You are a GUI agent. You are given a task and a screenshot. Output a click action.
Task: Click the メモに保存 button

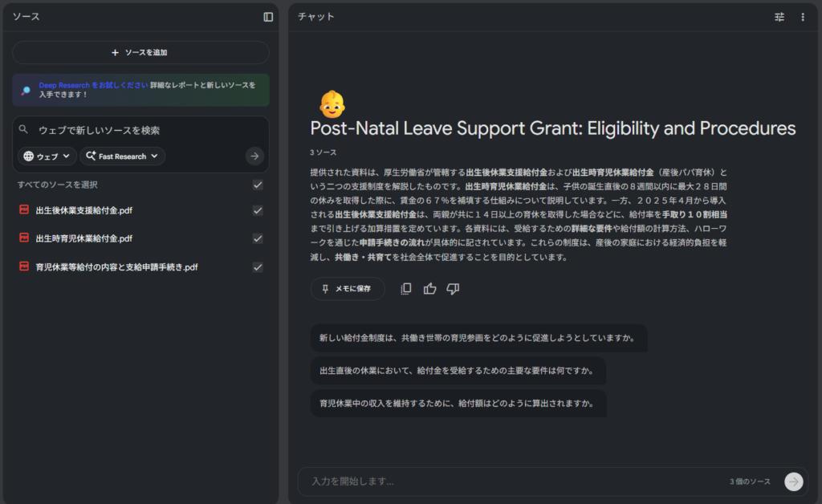point(347,289)
